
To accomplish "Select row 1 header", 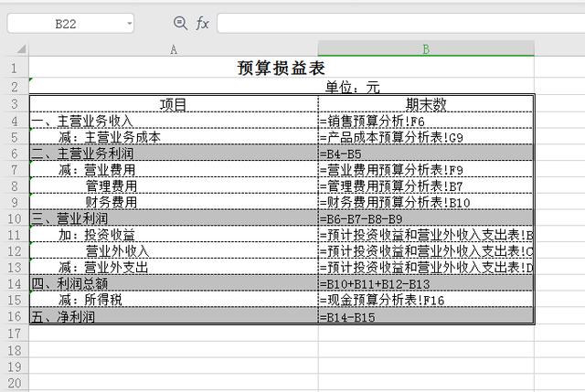I will coord(15,68).
